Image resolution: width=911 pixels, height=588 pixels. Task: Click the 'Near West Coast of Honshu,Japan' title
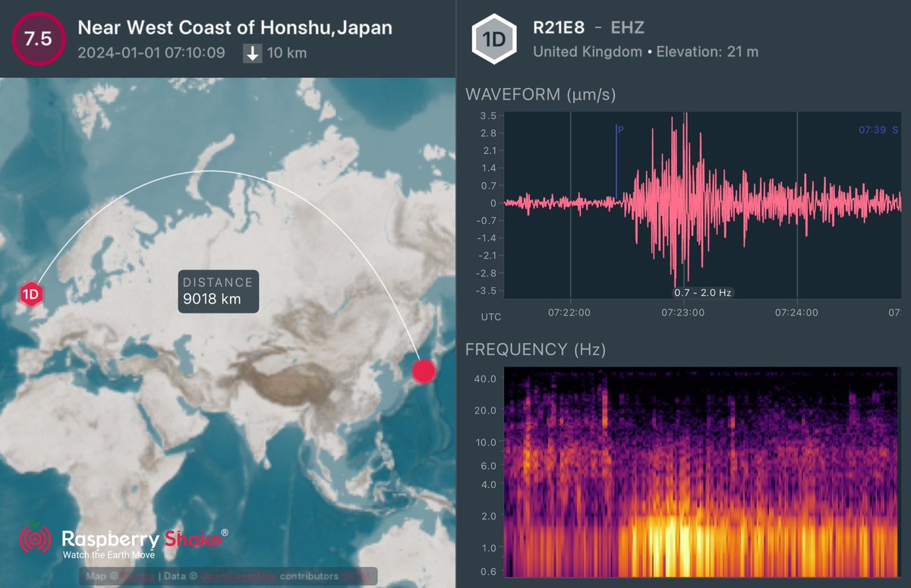pyautogui.click(x=235, y=28)
